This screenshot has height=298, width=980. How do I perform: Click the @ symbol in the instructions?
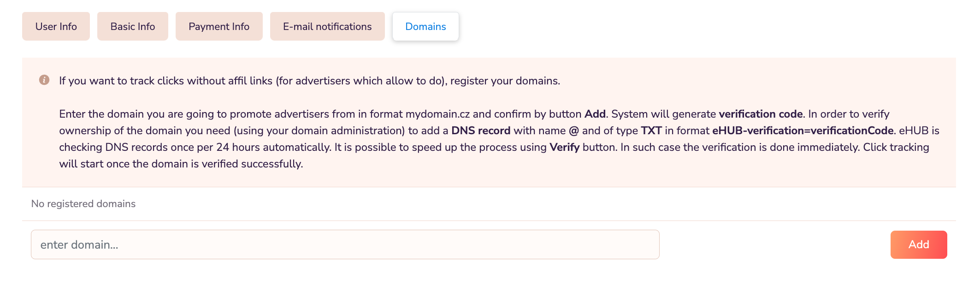point(573,131)
